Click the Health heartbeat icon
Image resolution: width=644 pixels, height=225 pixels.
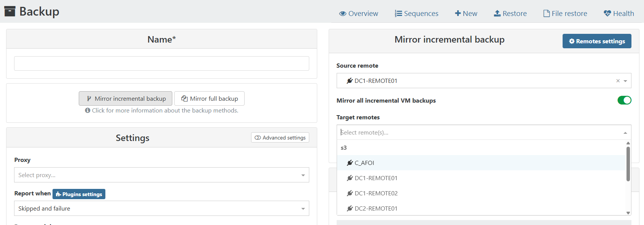(607, 14)
